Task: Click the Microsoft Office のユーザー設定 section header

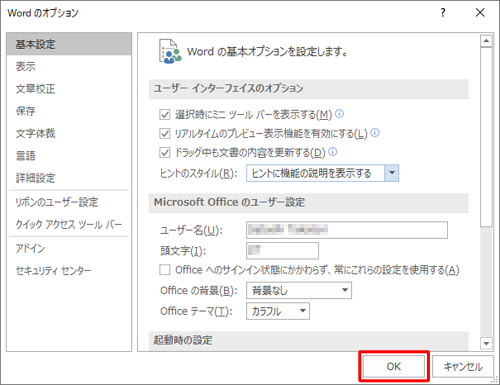Action: coord(309,203)
